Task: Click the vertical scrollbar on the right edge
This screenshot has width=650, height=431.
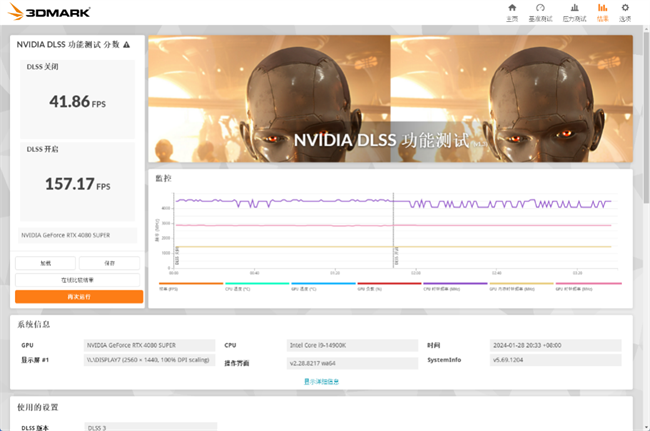Action: point(646,120)
